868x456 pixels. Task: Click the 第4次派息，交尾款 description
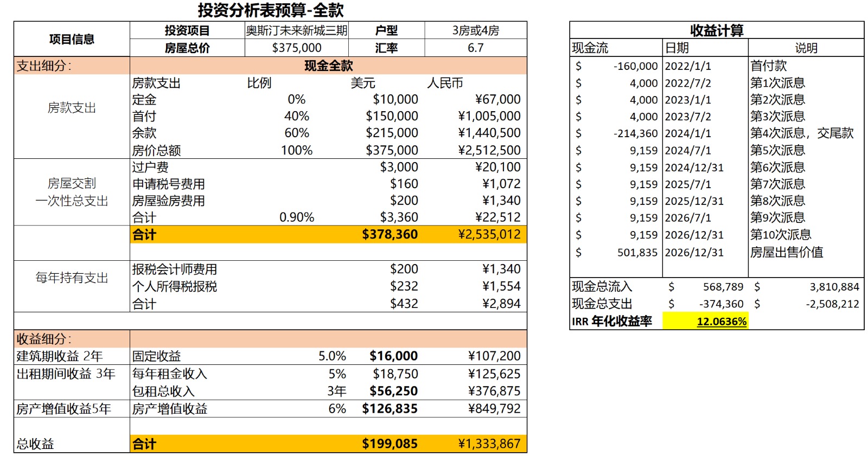point(802,133)
